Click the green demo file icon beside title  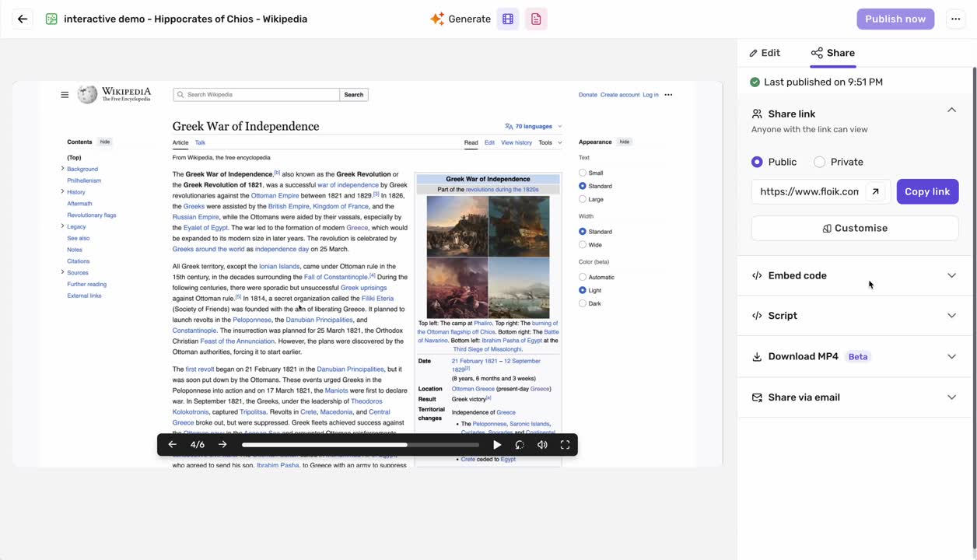51,19
